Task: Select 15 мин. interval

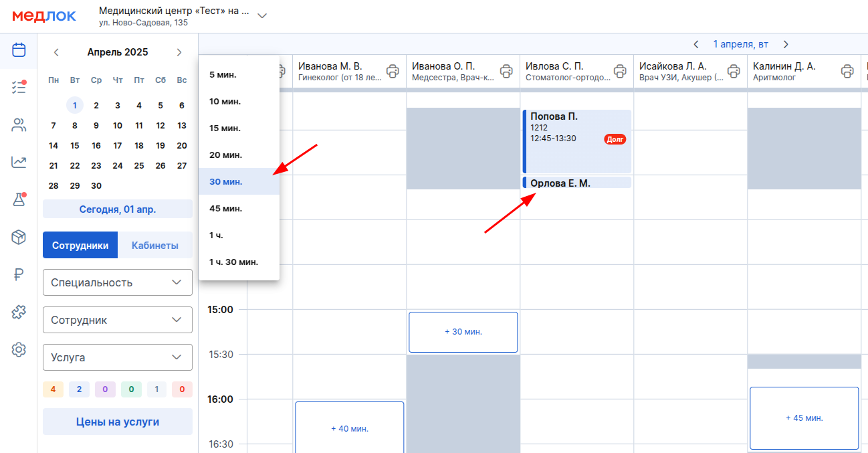Action: click(x=239, y=128)
